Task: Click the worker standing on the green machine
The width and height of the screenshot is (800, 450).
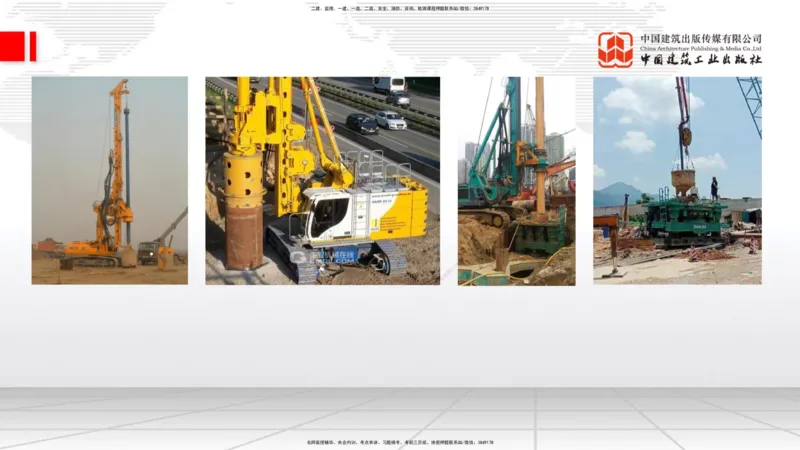Action: click(x=714, y=187)
